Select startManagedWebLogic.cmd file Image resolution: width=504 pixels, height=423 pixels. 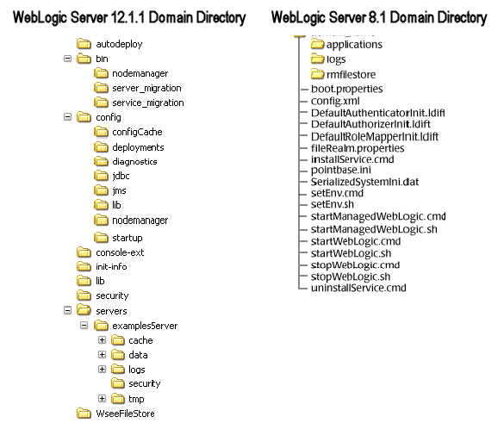(378, 216)
